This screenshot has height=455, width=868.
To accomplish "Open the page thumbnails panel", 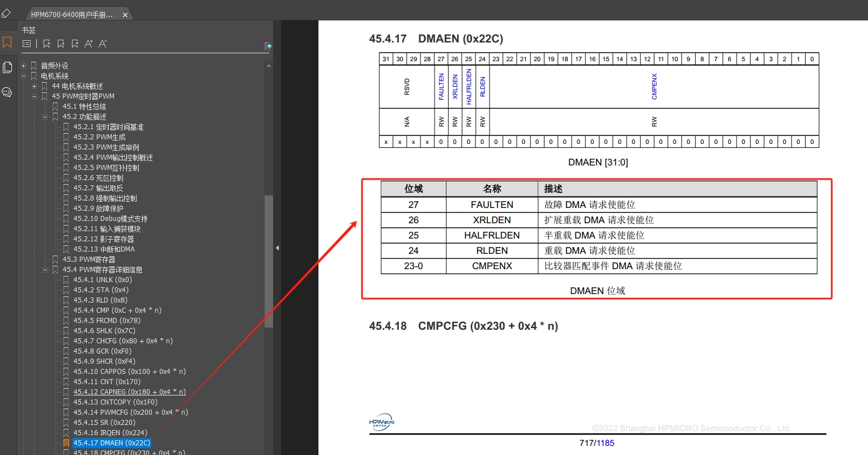I will (7, 67).
